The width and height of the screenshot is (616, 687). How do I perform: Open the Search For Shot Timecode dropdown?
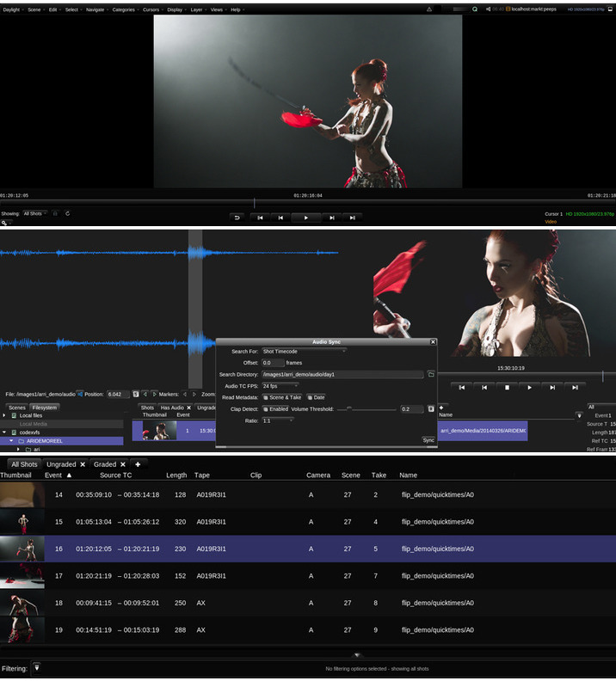(304, 351)
